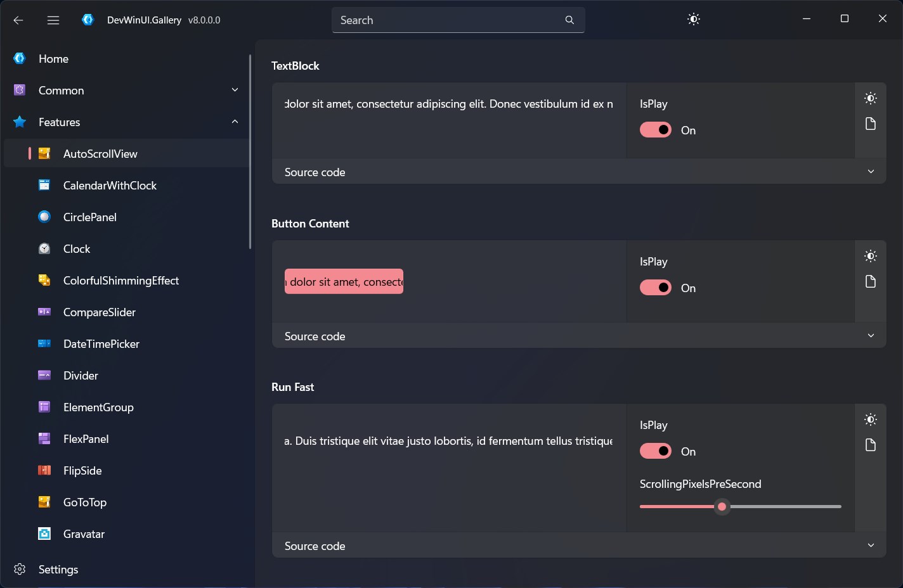Viewport: 903px width, 588px height.
Task: Click the search magnifier icon
Action: [x=569, y=20]
